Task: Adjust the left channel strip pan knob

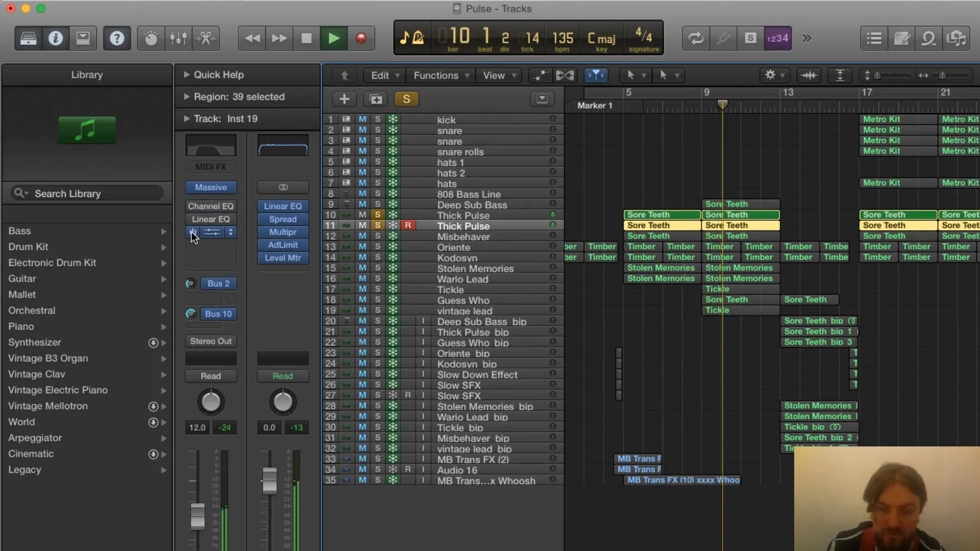Action: [211, 402]
